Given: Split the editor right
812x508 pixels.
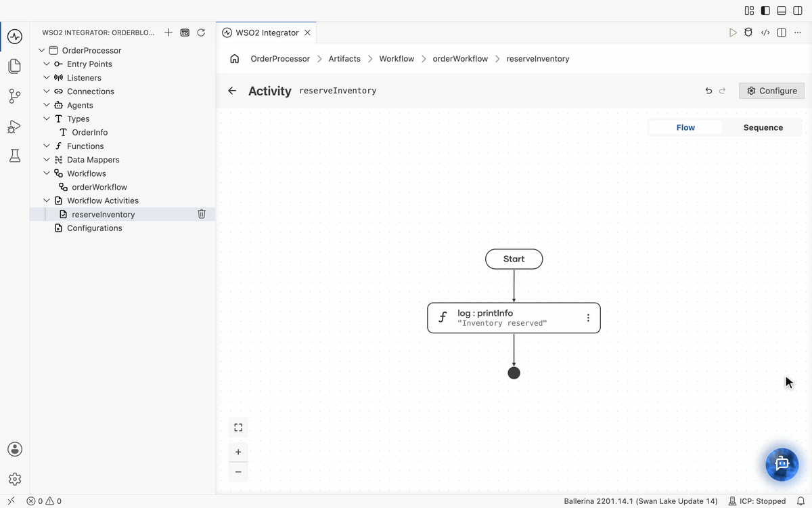Looking at the screenshot, I should (782, 33).
